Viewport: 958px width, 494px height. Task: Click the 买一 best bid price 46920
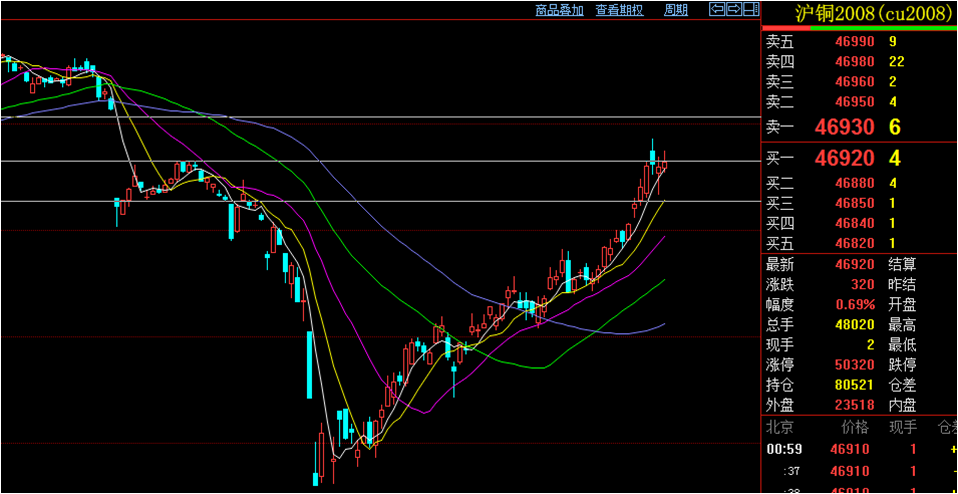[x=845, y=158]
